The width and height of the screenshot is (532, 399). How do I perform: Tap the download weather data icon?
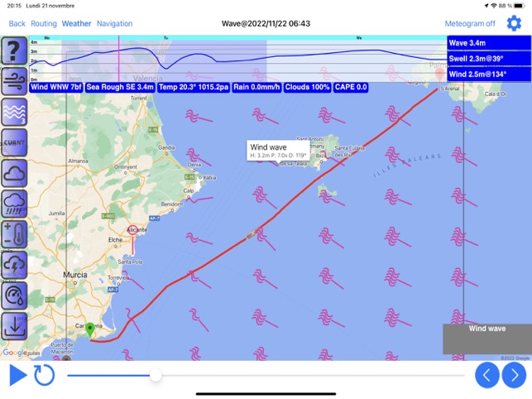coord(14,326)
